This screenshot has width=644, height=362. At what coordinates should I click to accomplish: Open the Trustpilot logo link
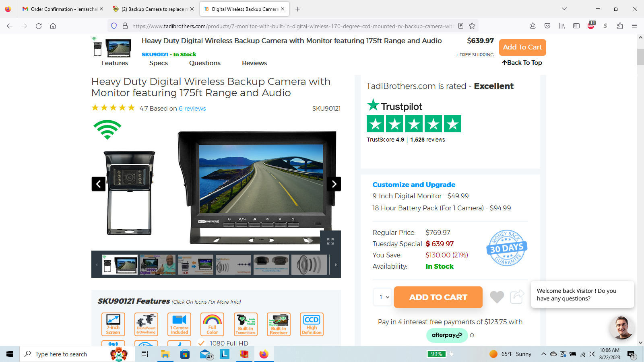(x=394, y=106)
